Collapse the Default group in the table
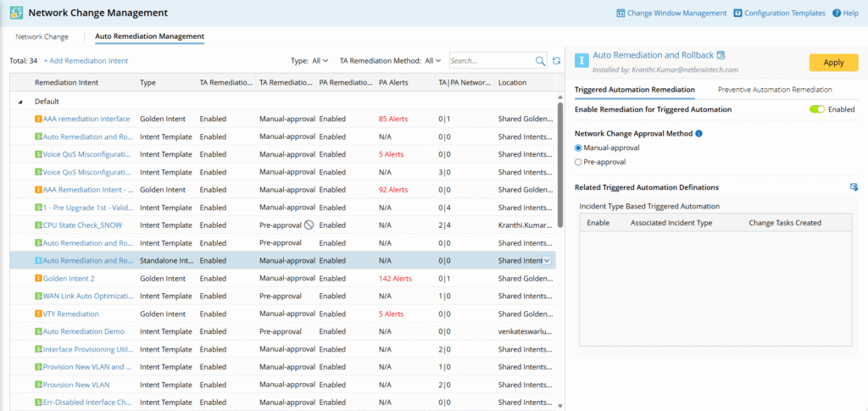This screenshot has width=868, height=411. coord(20,101)
